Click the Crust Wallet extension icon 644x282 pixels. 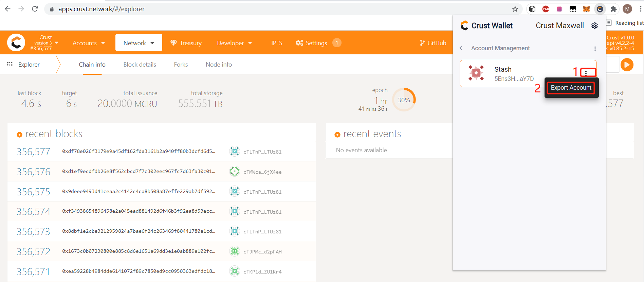(600, 9)
